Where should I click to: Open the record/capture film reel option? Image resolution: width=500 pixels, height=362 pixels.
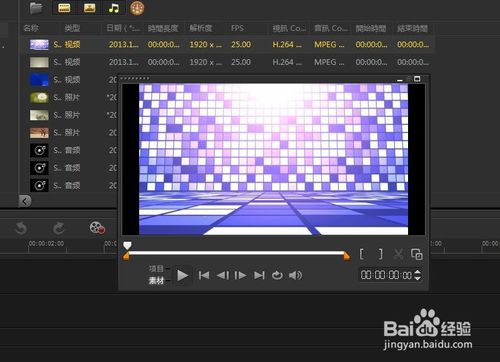tap(97, 228)
